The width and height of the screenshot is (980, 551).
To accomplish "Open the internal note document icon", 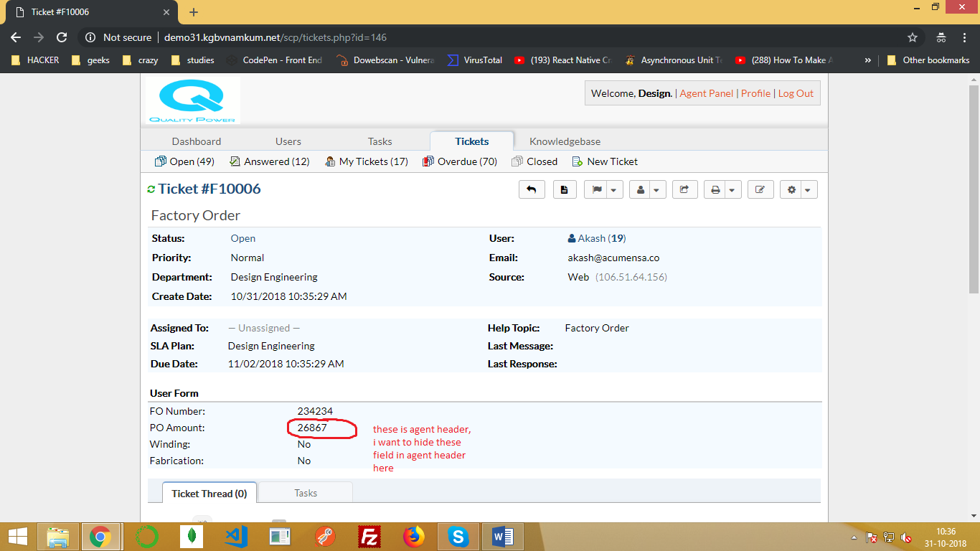I will tap(565, 189).
